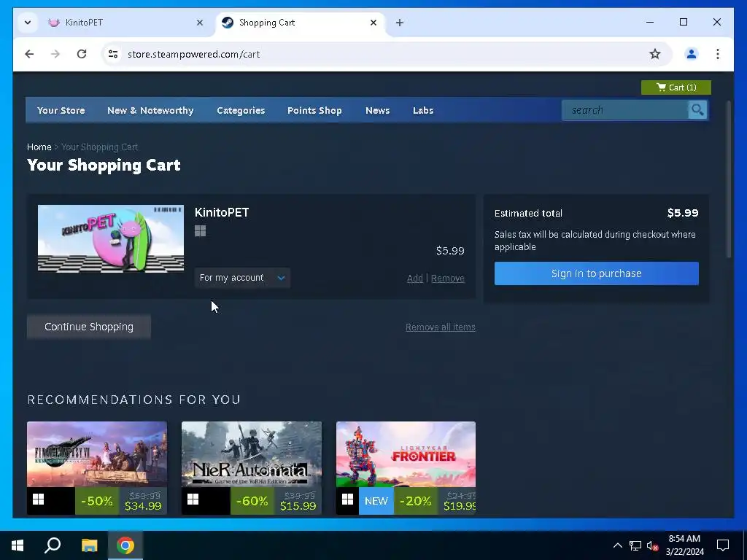Open NieR:Automata recommendation thumbnail
This screenshot has width=747, height=560.
coord(251,454)
